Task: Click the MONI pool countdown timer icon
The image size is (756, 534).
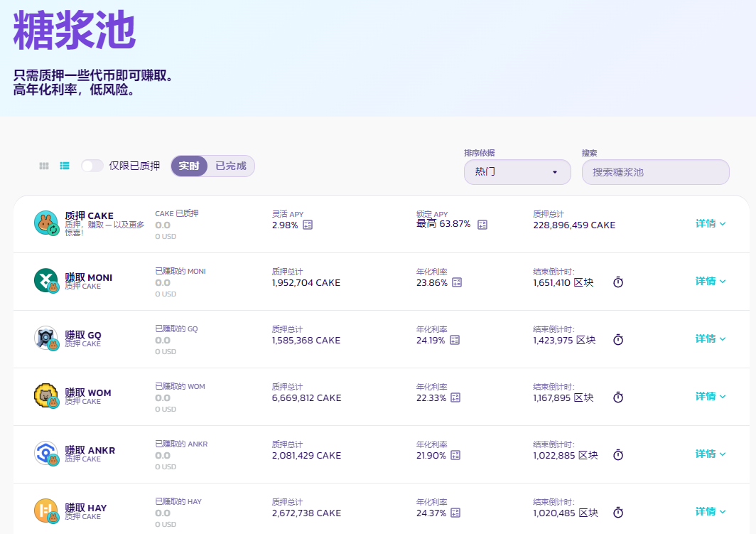Action: [x=618, y=282]
